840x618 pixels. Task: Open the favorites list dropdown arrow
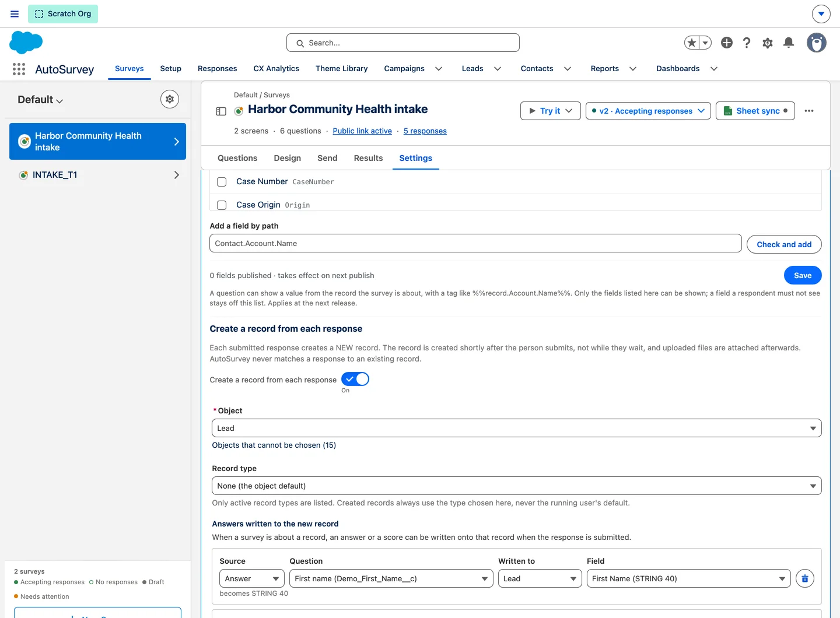point(705,43)
